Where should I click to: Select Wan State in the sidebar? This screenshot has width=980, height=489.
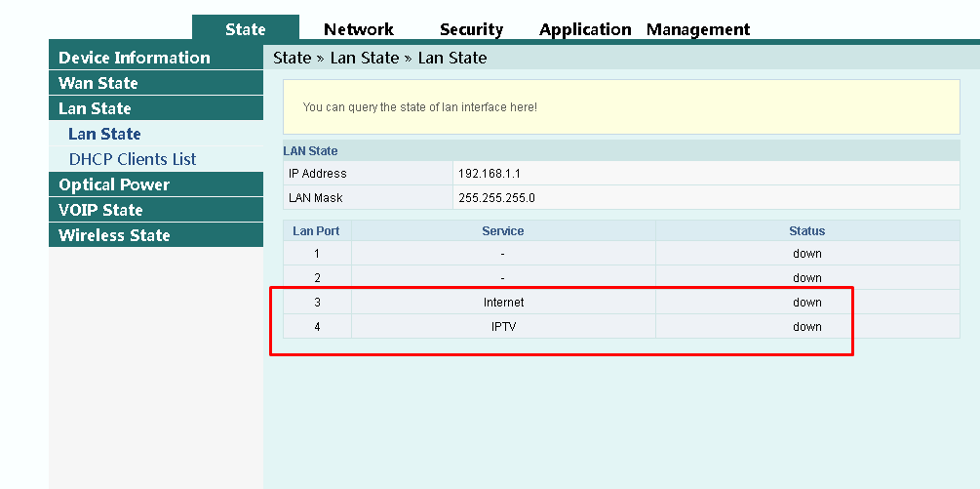98,83
